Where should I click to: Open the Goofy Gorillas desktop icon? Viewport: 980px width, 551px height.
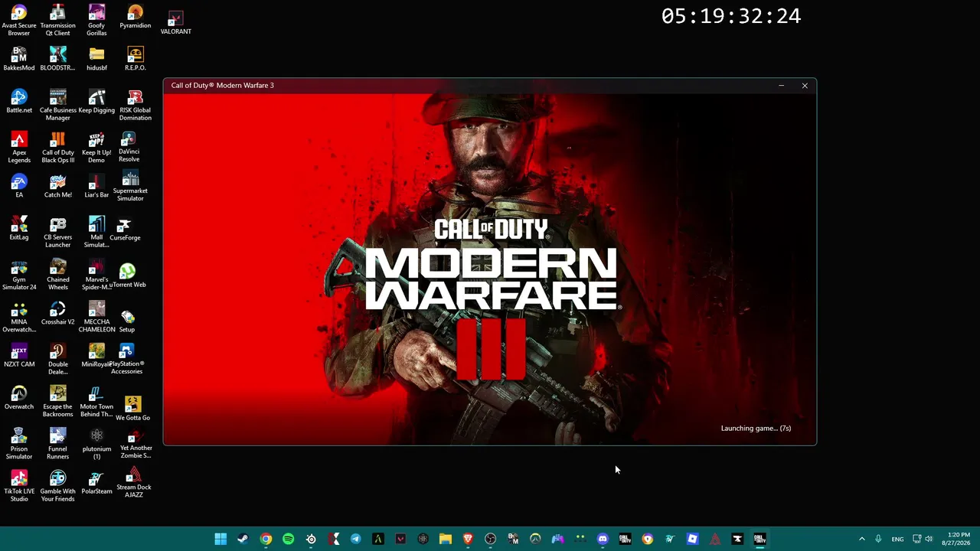(96, 21)
